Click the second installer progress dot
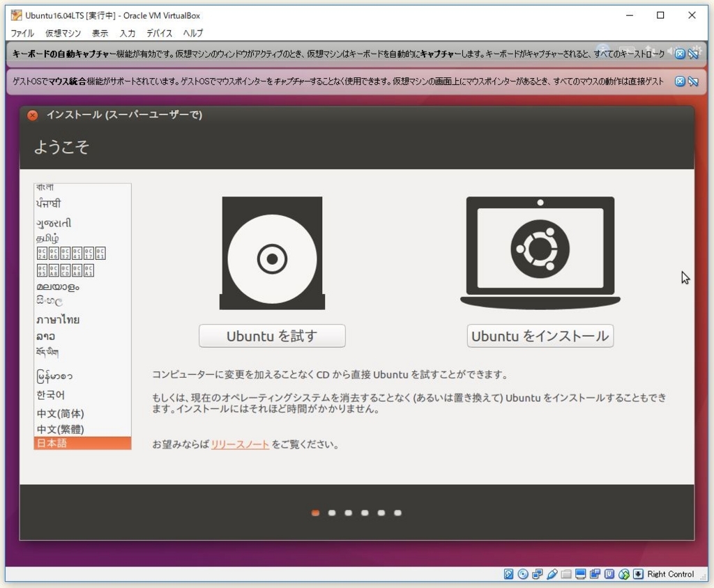The height and width of the screenshot is (588, 714). tap(332, 513)
